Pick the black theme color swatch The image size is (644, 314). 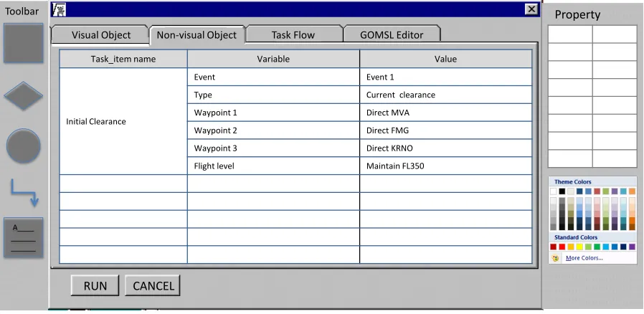click(562, 191)
